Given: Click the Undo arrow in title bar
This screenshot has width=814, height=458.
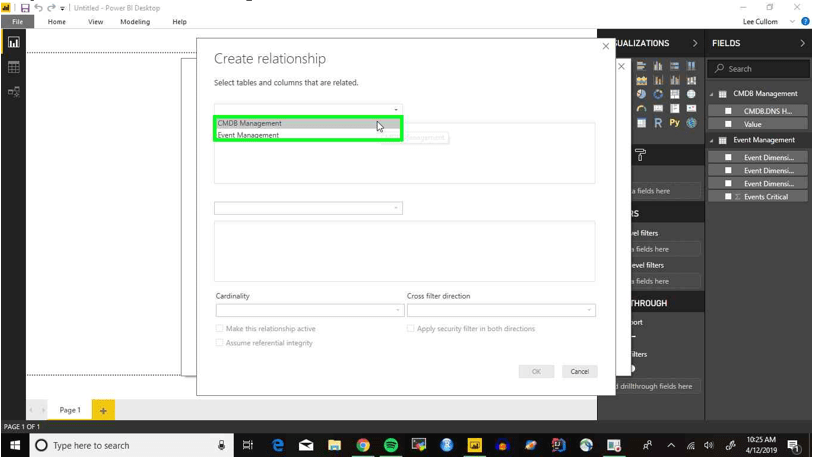Looking at the screenshot, I should tap(38, 8).
